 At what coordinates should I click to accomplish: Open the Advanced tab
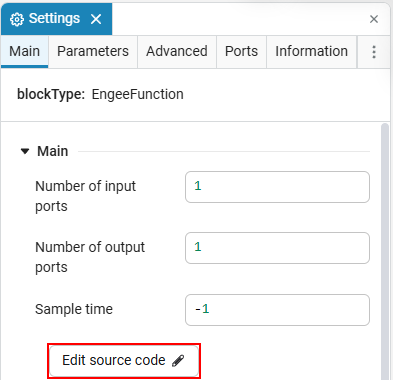tap(177, 52)
